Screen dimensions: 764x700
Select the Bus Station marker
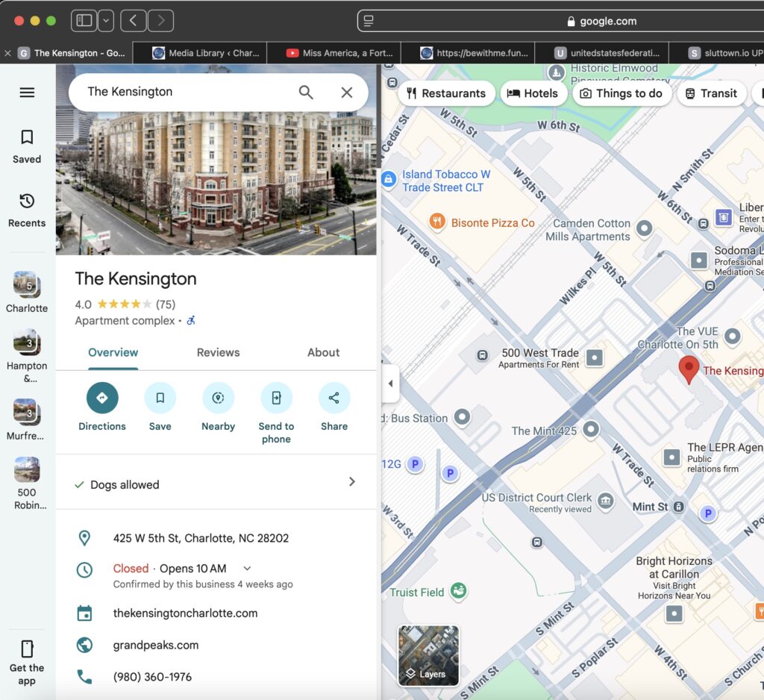(x=462, y=416)
